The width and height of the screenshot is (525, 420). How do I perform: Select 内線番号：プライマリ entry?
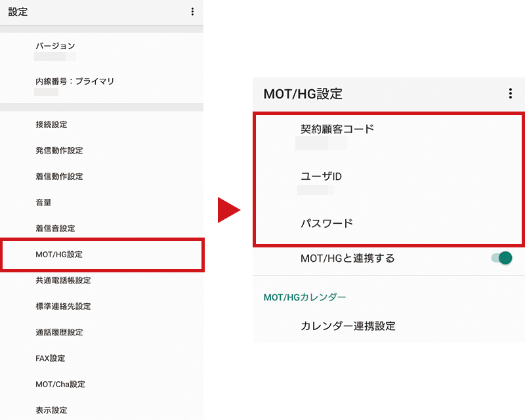tap(102, 86)
